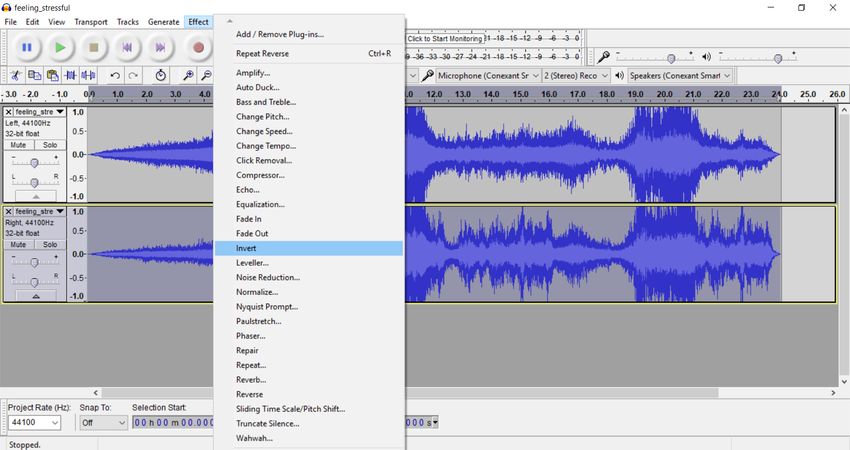This screenshot has height=450, width=850.
Task: Adjust the Right track pan slider
Action: (x=35, y=282)
